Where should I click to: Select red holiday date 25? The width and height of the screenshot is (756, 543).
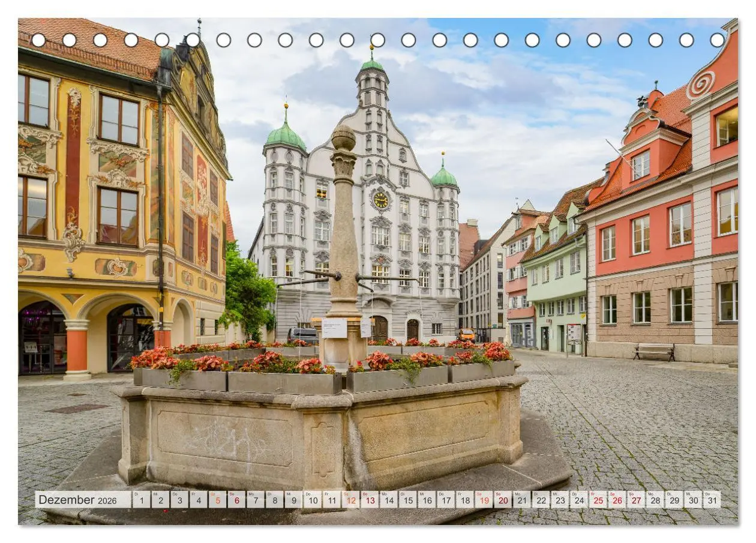[597, 500]
